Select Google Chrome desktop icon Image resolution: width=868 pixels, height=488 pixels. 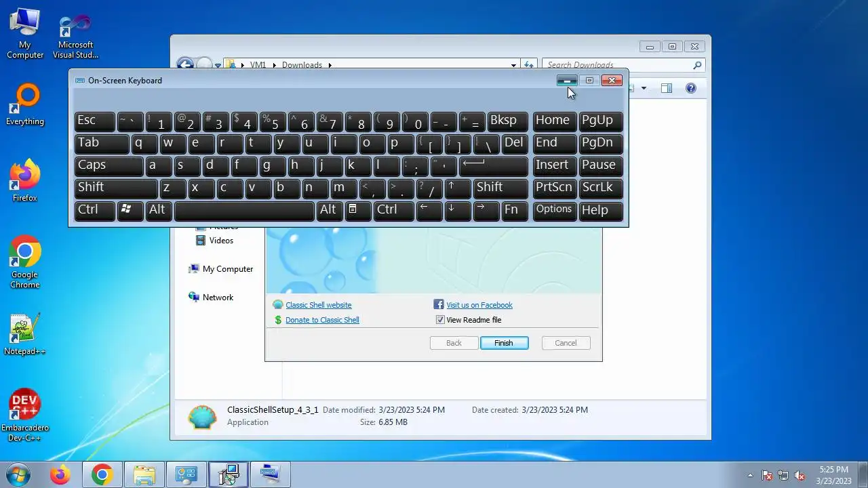click(25, 262)
